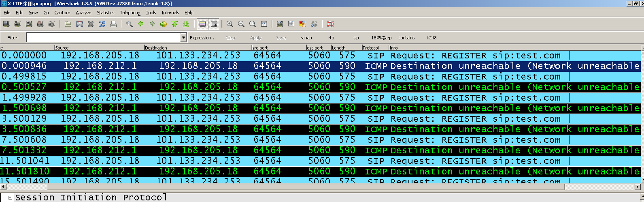Click the Save filter button
This screenshot has width=644, height=202.
(x=281, y=38)
